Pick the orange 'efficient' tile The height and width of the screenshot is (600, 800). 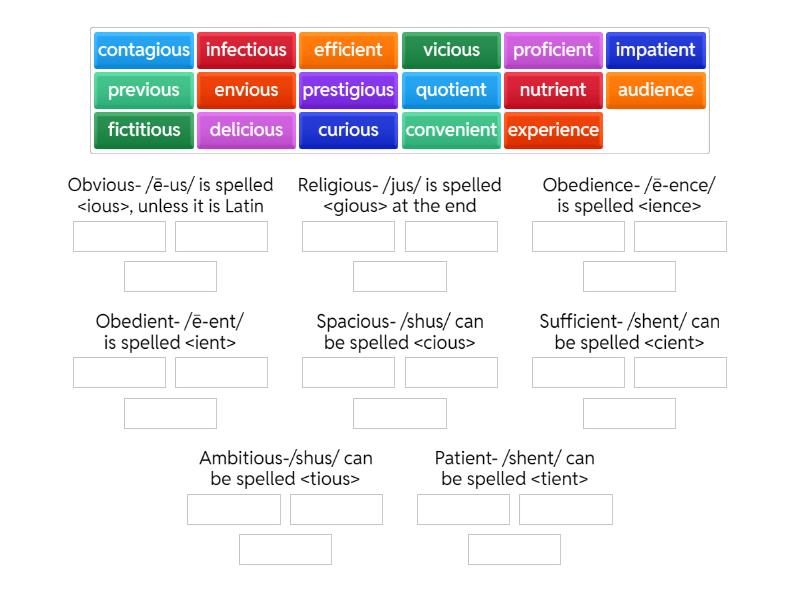pos(348,50)
